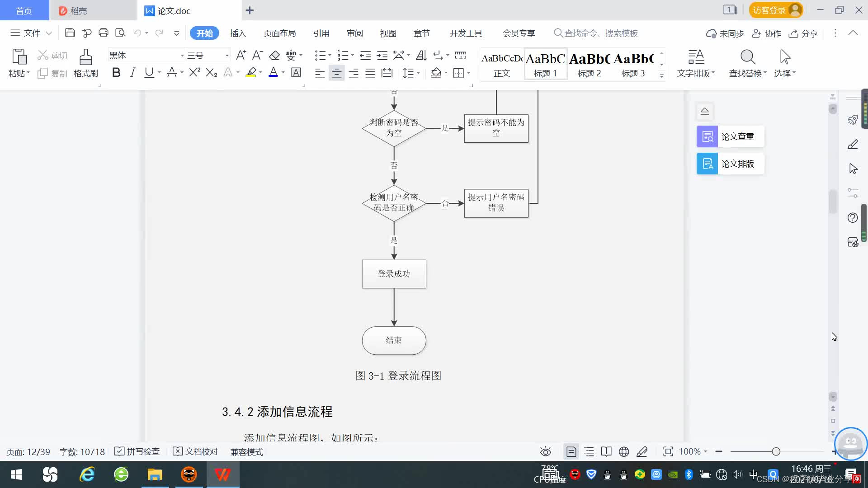Switch to the 页面布局 tab
Image resolution: width=868 pixels, height=488 pixels.
pyautogui.click(x=279, y=33)
